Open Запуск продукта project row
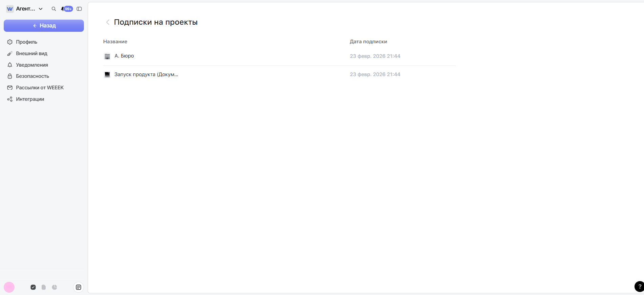Image resolution: width=644 pixels, height=295 pixels. tap(146, 74)
